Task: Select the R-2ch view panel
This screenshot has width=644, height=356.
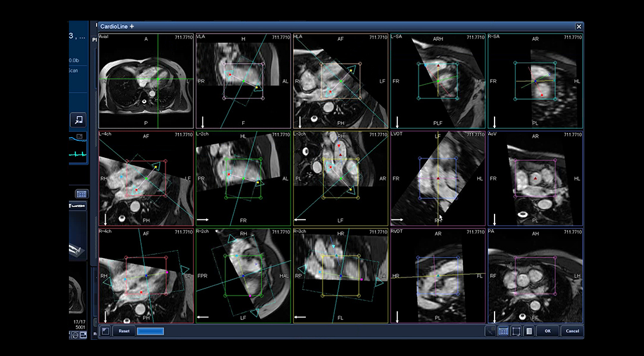Action: coord(243,276)
